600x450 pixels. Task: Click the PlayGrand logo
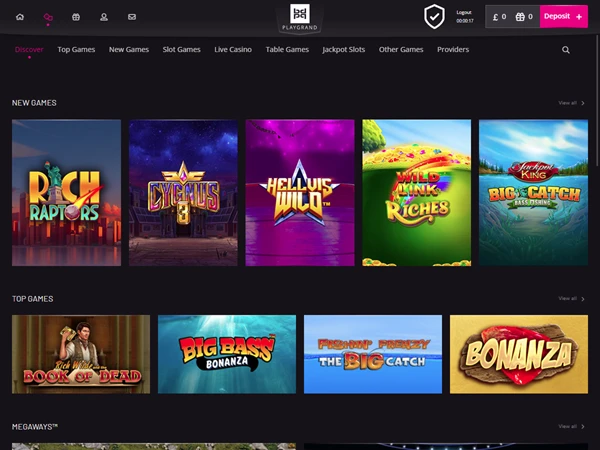[x=300, y=16]
